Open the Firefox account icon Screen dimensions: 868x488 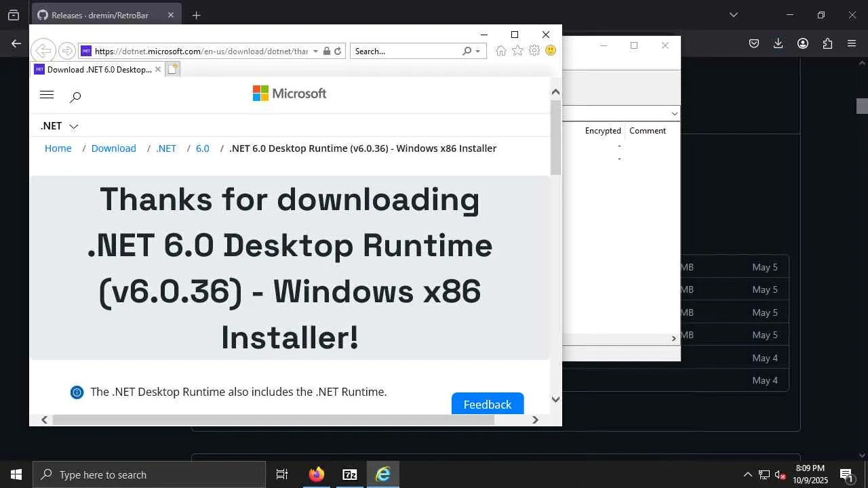pos(803,43)
